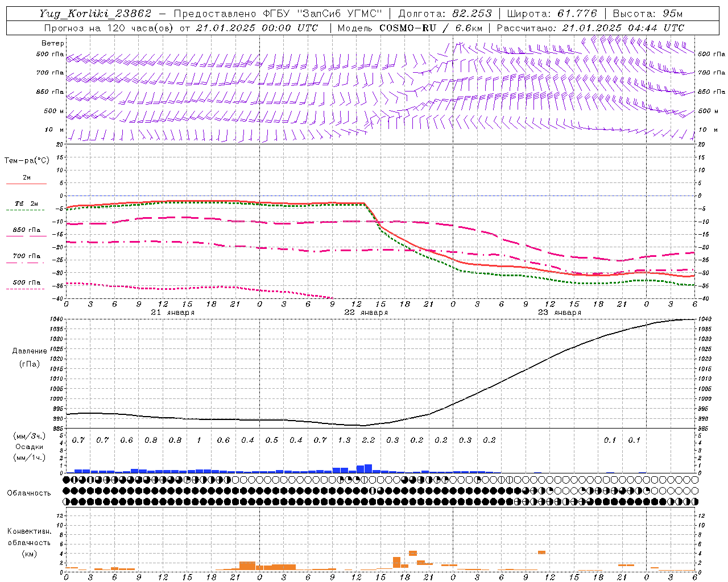Click the left 500 м wind level label
This screenshot has height=582, width=728.
(54, 111)
